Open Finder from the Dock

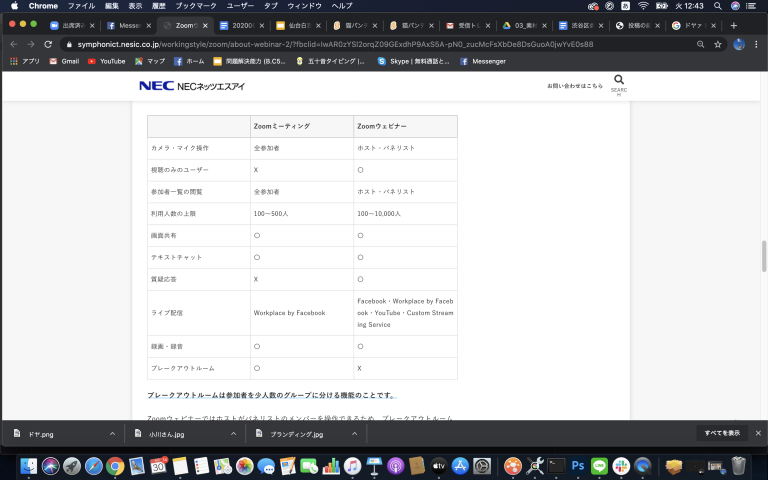pyautogui.click(x=28, y=466)
